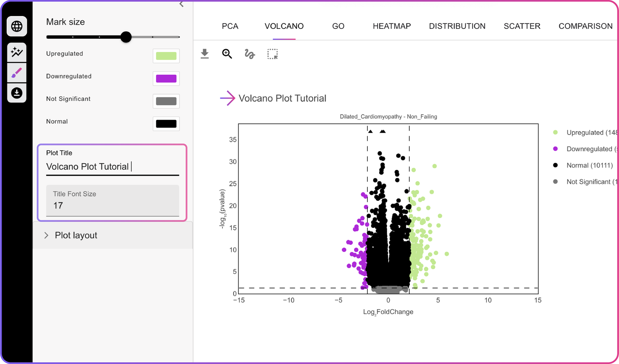Select the globe icon in the sidebar
Screen dimensions: 619x364
coord(17,26)
